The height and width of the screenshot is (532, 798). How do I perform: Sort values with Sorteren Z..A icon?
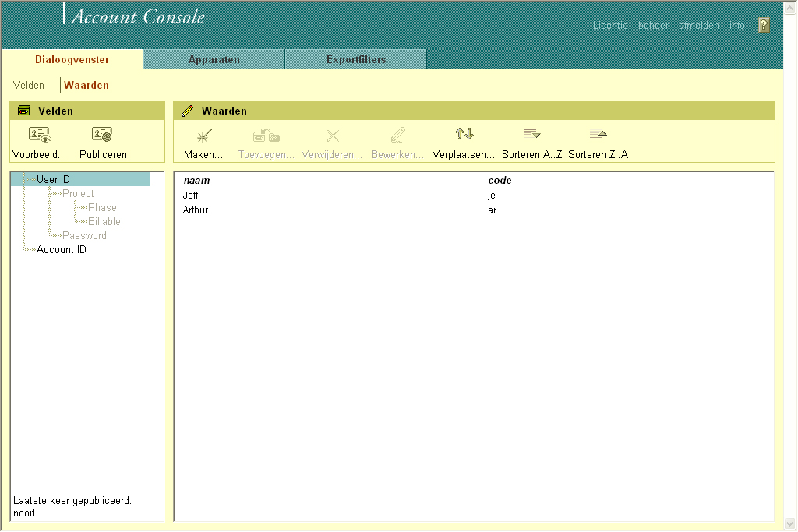(598, 136)
